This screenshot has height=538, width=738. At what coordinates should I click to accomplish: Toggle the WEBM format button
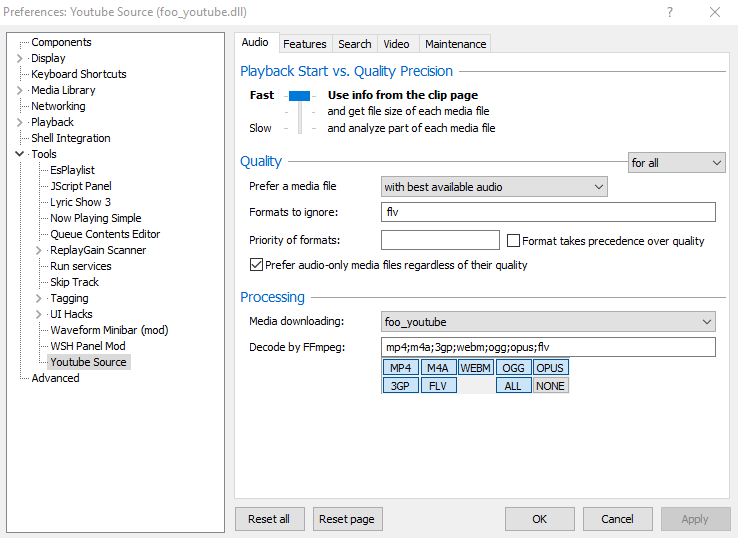coord(475,368)
